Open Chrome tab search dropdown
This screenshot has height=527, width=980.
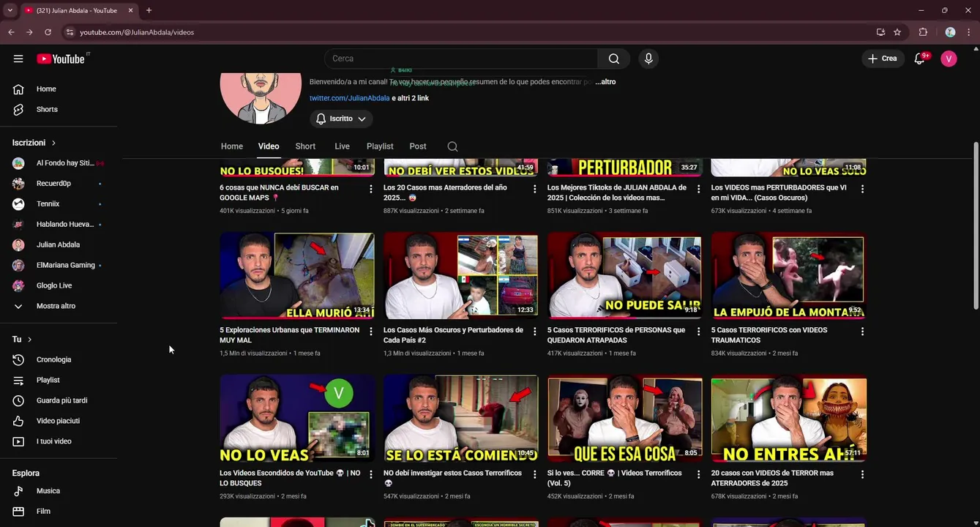coord(10,10)
